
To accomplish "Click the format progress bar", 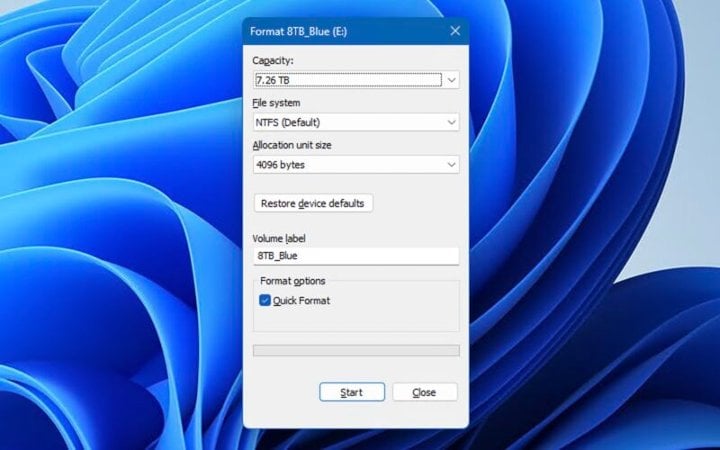I will 356,350.
